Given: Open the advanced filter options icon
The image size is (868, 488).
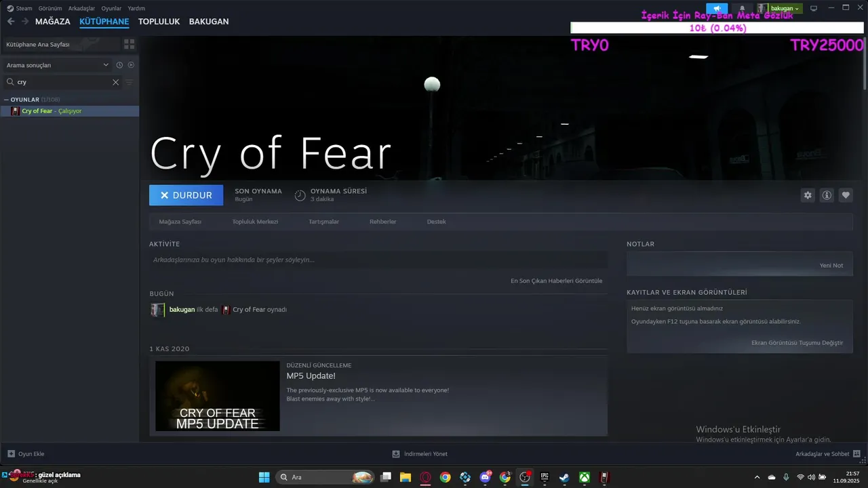Looking at the screenshot, I should click(129, 82).
